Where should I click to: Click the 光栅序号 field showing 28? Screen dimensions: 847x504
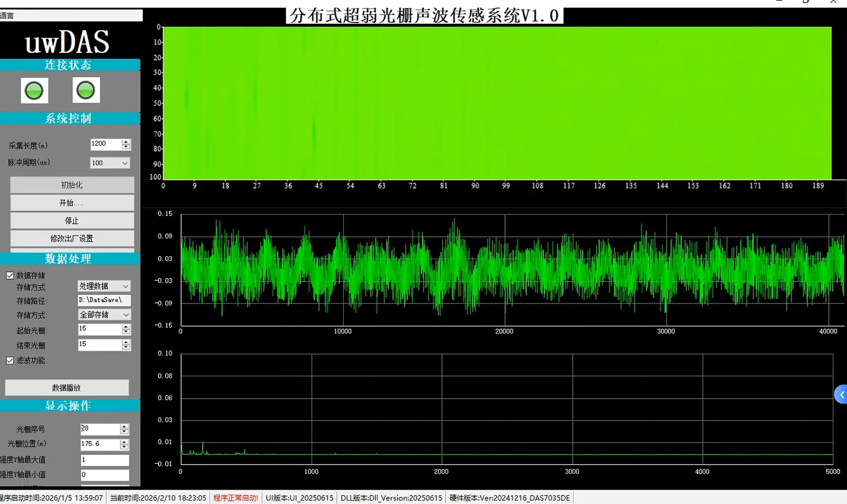point(101,429)
